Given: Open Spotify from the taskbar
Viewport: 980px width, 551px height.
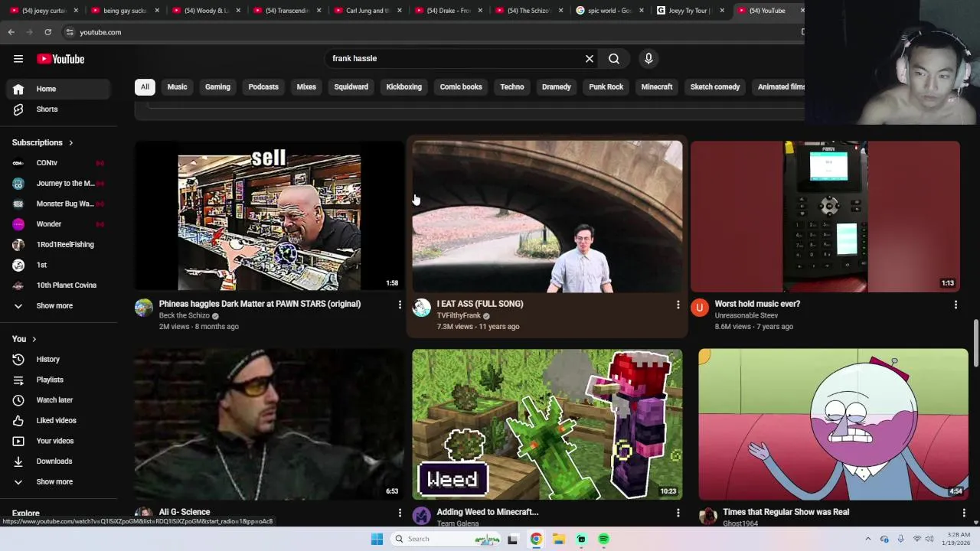Looking at the screenshot, I should tap(604, 539).
